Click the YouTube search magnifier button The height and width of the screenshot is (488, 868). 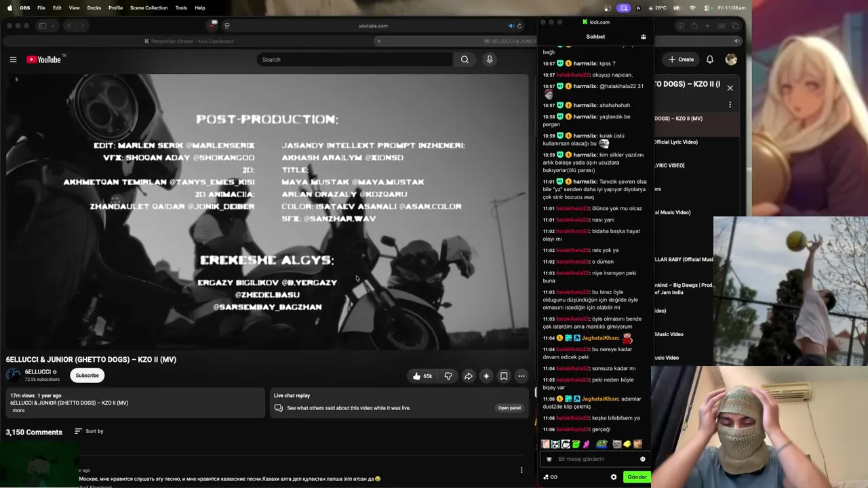pos(465,60)
